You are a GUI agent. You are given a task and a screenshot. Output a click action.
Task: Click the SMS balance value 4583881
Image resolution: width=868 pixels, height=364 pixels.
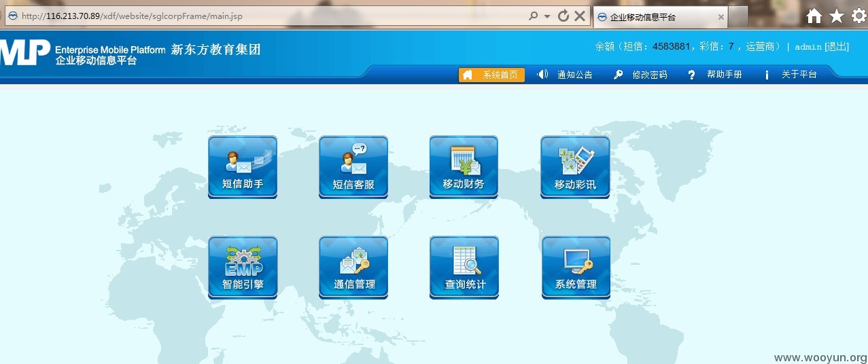[671, 47]
